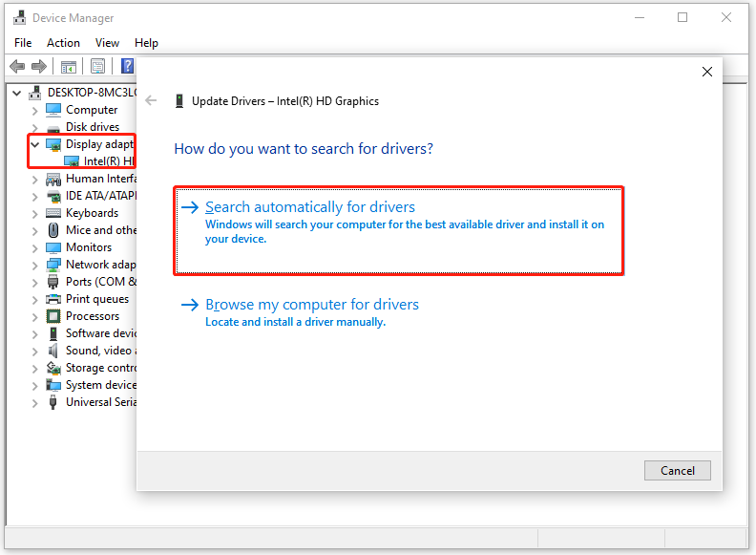
Task: Click the Print queues printer icon
Action: point(53,299)
